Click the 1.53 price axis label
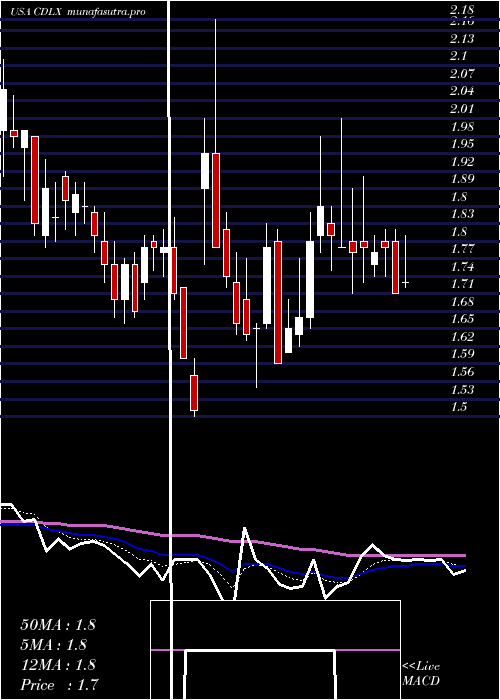 [462, 389]
